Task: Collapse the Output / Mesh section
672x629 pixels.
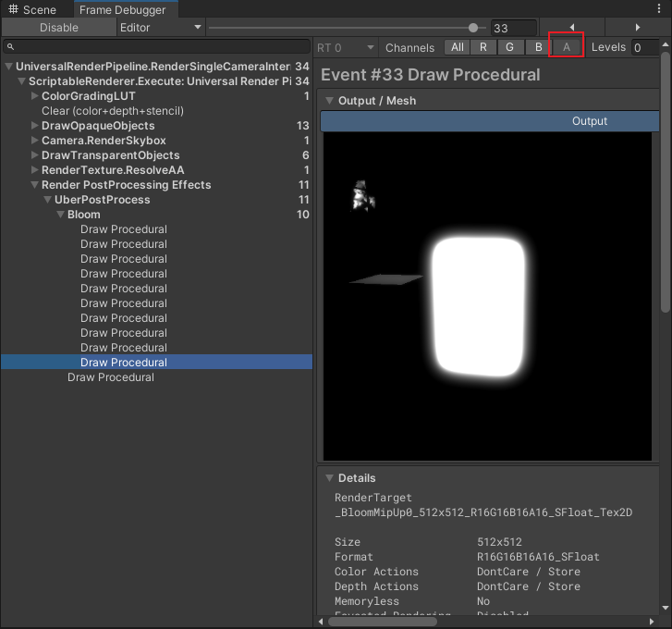Action: (330, 101)
